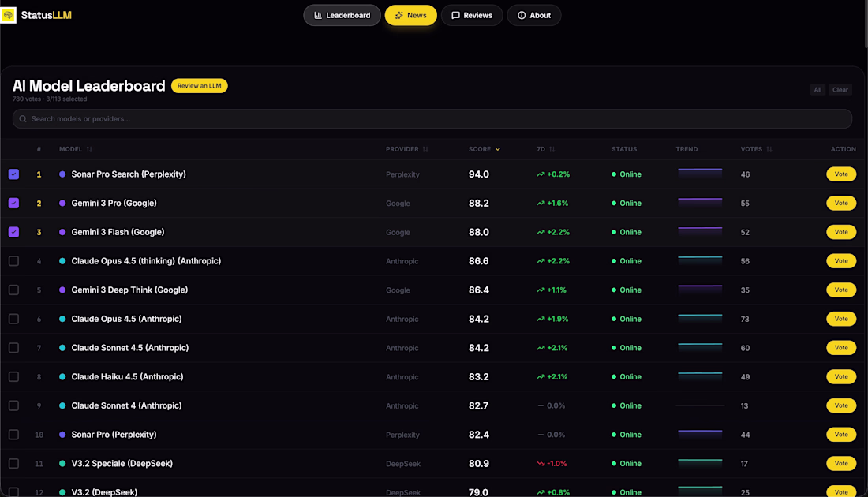Click the flat dash icon in Sonar Pro (Perplexity) row
Screen dimensions: 868x497
(541, 435)
